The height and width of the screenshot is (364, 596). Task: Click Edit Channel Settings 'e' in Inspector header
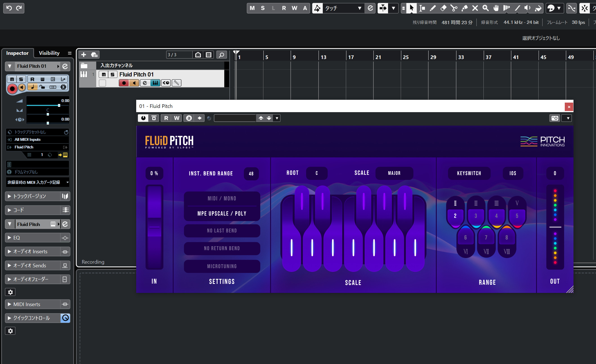coord(65,66)
